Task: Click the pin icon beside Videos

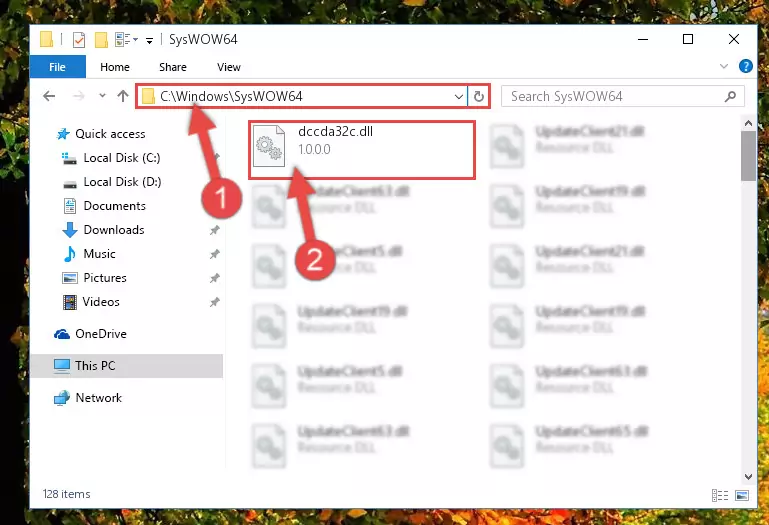Action: coord(214,302)
